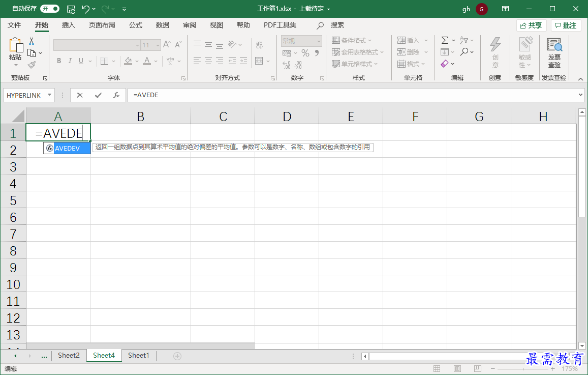Screen dimensions: 588x375
Task: Click the 粘贴 paste icon
Action: point(15,45)
